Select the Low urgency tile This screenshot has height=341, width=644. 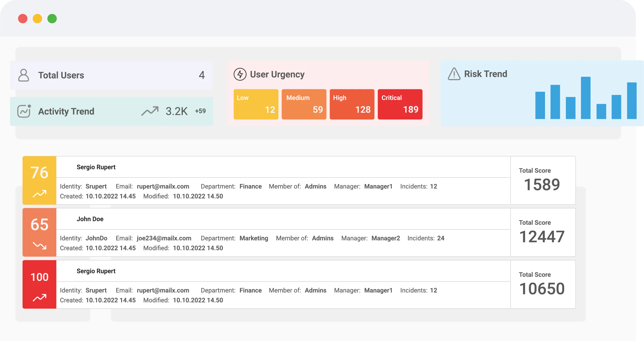256,104
